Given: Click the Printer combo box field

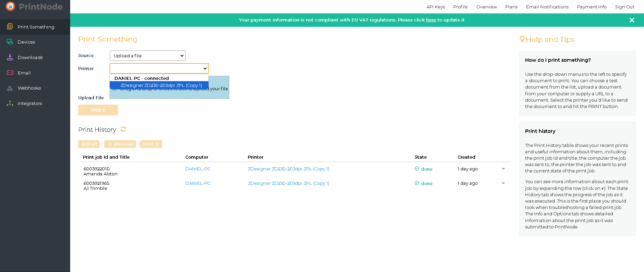Looking at the screenshot, I should [159, 68].
